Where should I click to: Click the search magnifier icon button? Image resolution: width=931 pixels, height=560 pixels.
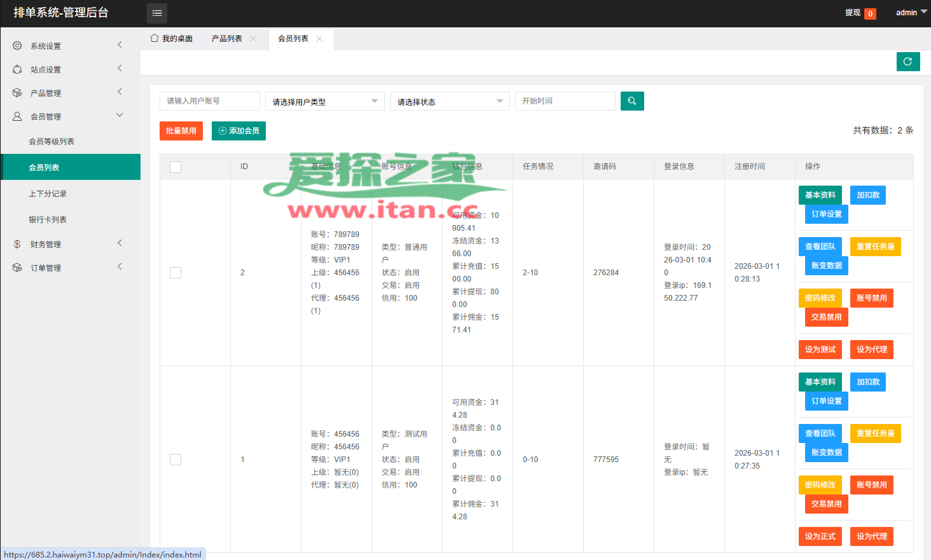click(x=631, y=101)
